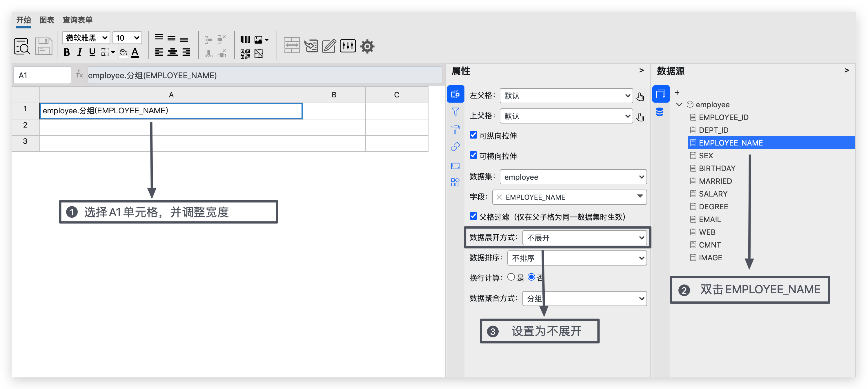This screenshot has width=868, height=389.
Task: Open the filter funnel property tab
Action: coord(455,112)
